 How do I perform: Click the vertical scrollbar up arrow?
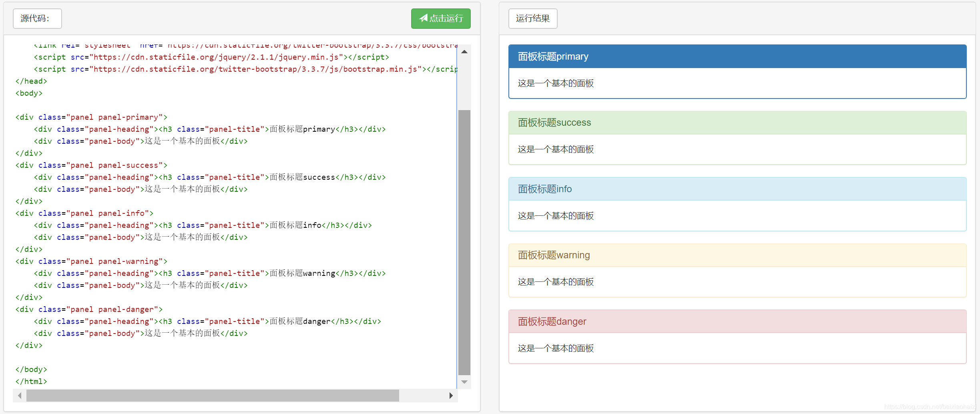click(x=464, y=51)
